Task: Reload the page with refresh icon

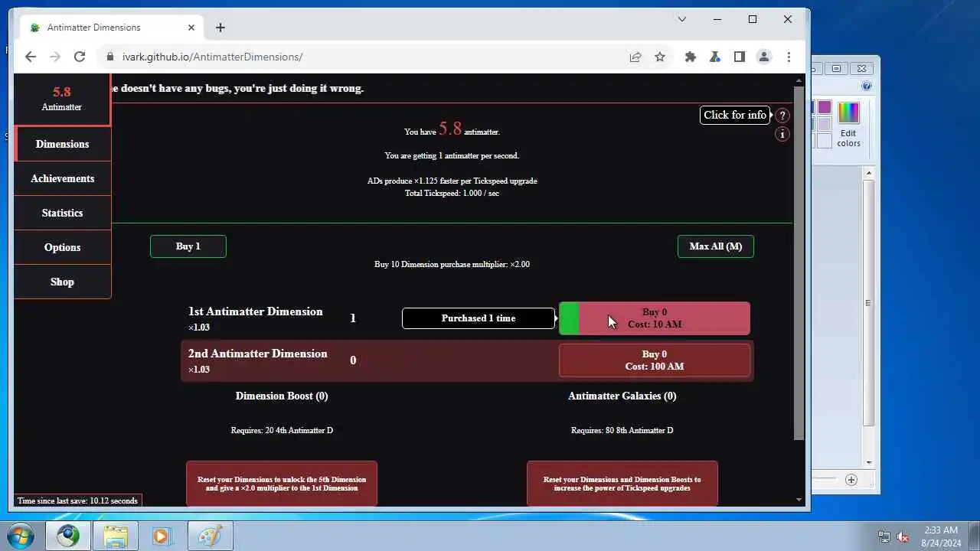Action: pyautogui.click(x=80, y=57)
